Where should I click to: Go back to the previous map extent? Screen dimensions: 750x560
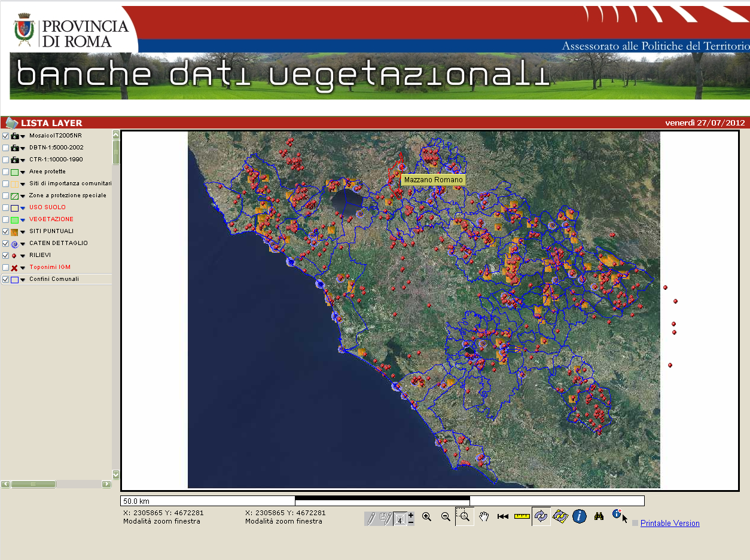click(503, 517)
